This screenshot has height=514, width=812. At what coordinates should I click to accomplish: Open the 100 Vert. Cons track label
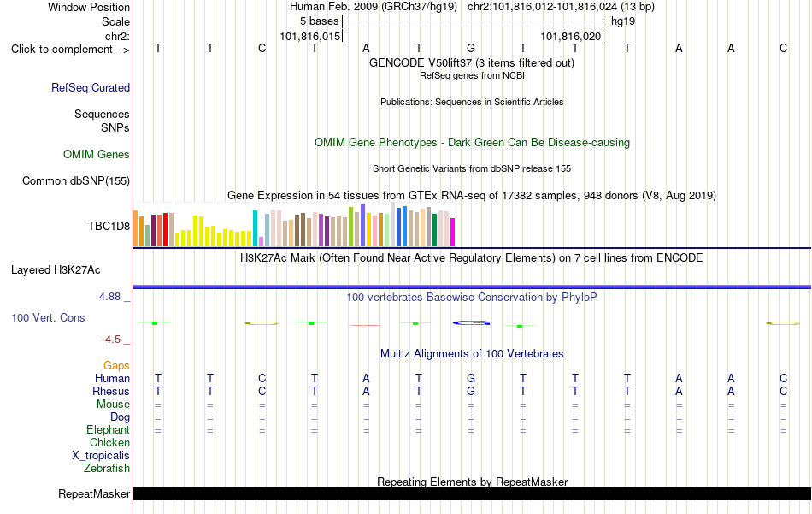click(x=48, y=317)
